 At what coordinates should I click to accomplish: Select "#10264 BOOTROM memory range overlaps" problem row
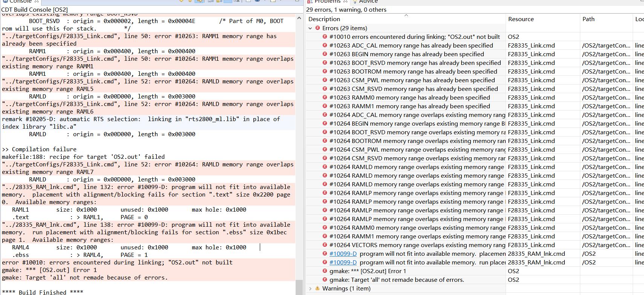tap(475, 141)
